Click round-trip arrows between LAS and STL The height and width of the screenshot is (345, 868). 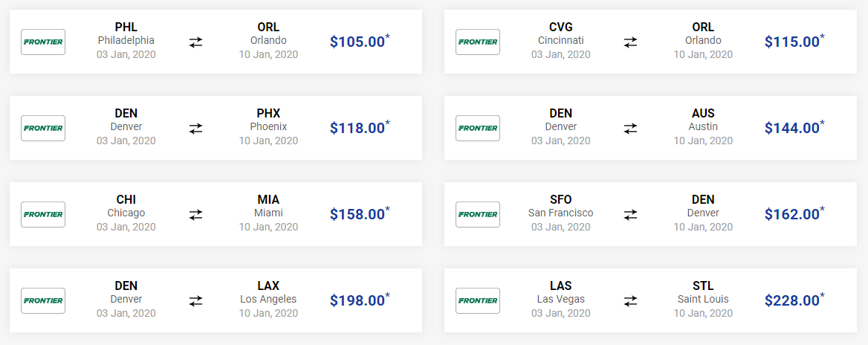click(630, 301)
